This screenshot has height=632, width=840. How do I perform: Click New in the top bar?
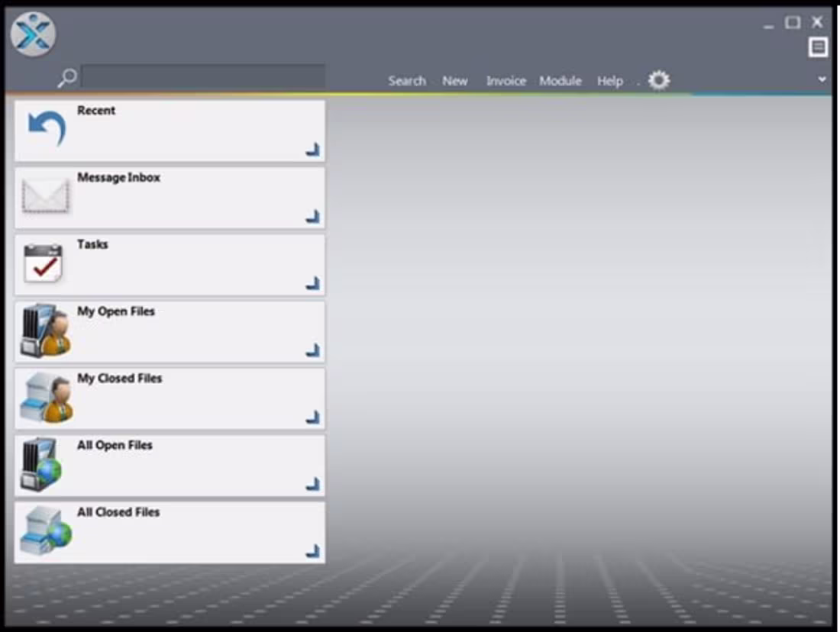coord(455,80)
